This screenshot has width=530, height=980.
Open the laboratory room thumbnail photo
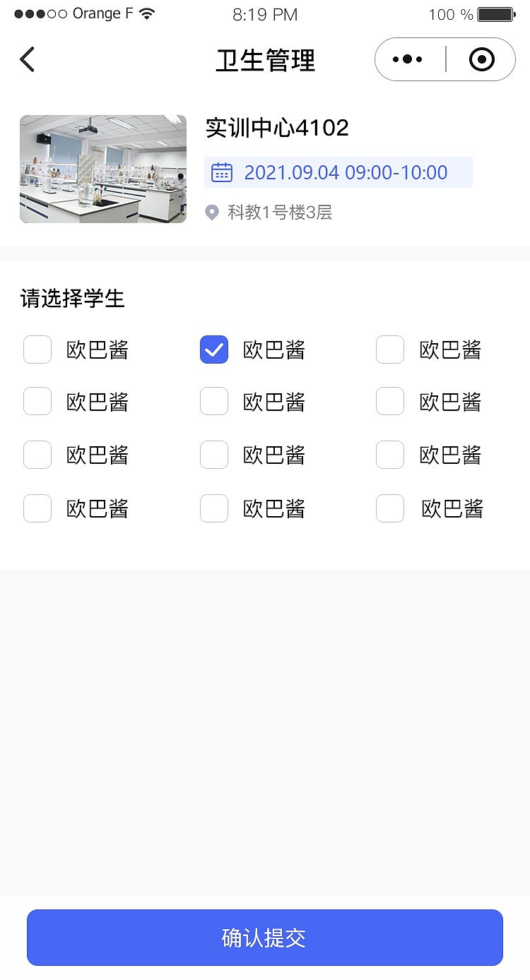click(103, 169)
